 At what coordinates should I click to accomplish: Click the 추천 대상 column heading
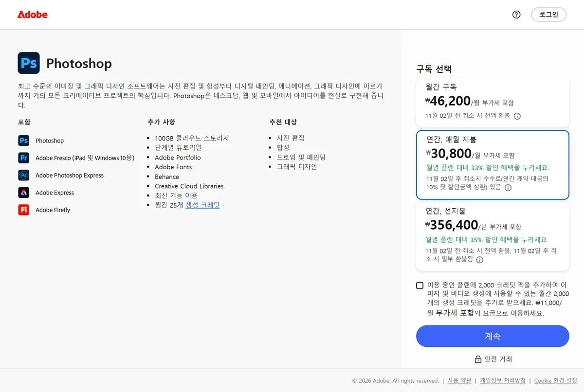[x=283, y=122]
